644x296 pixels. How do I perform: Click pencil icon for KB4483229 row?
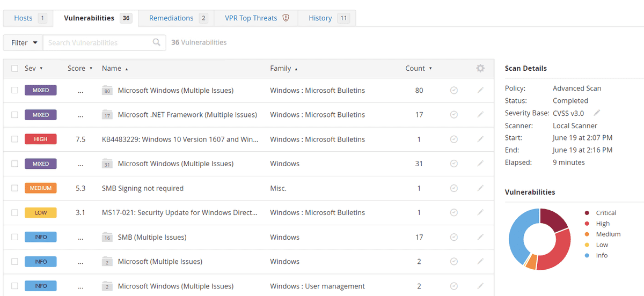[480, 139]
